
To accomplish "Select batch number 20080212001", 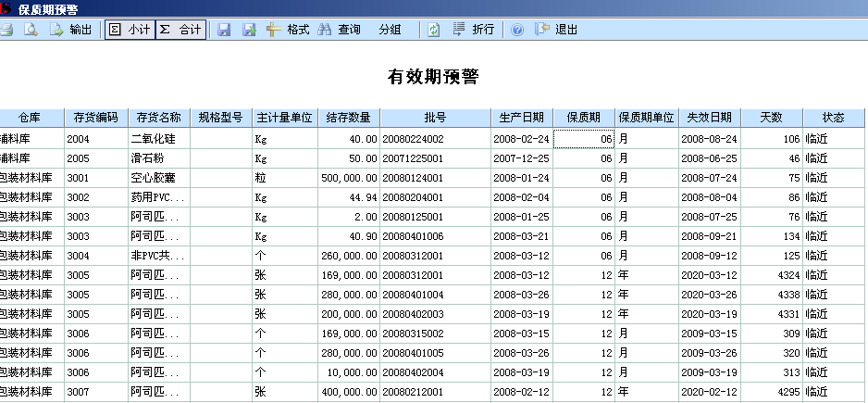I will pos(436,392).
